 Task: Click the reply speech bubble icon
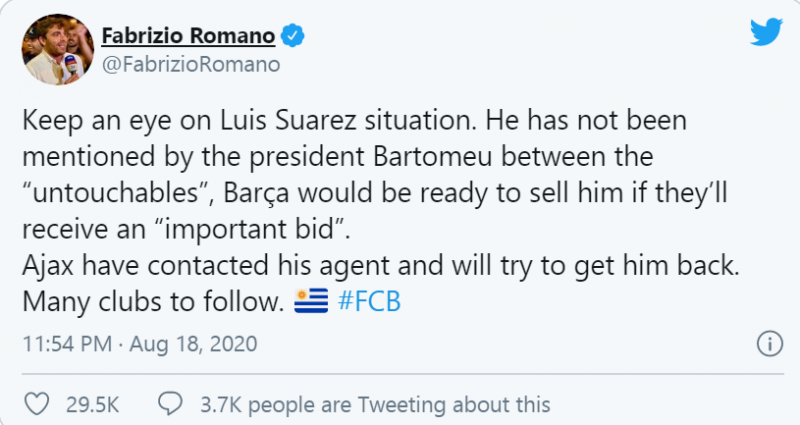pos(171,404)
